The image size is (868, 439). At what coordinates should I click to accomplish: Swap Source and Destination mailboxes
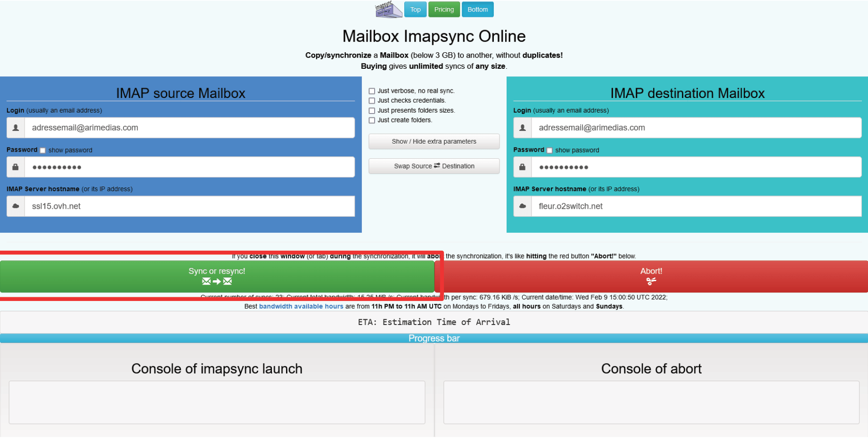(434, 166)
